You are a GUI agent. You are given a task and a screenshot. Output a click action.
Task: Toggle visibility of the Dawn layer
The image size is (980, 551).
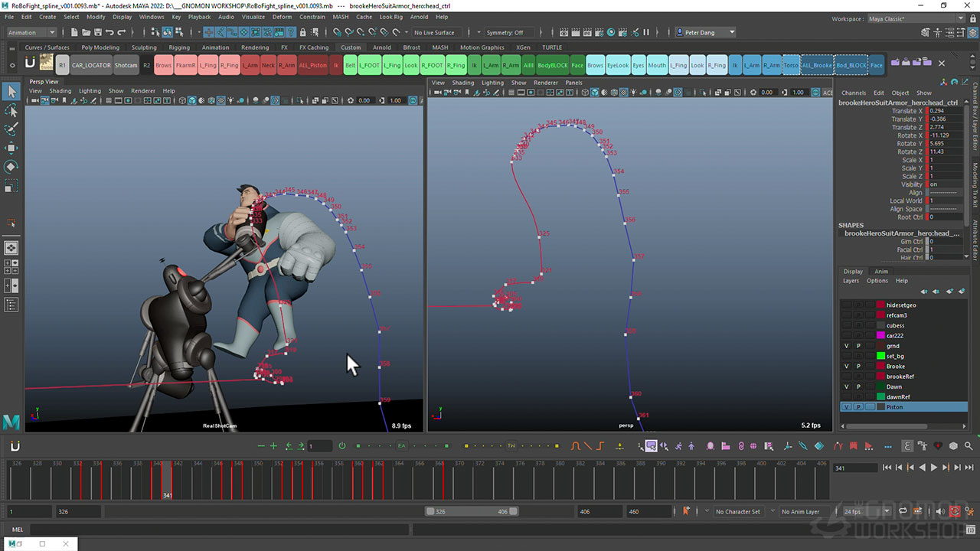click(x=846, y=387)
